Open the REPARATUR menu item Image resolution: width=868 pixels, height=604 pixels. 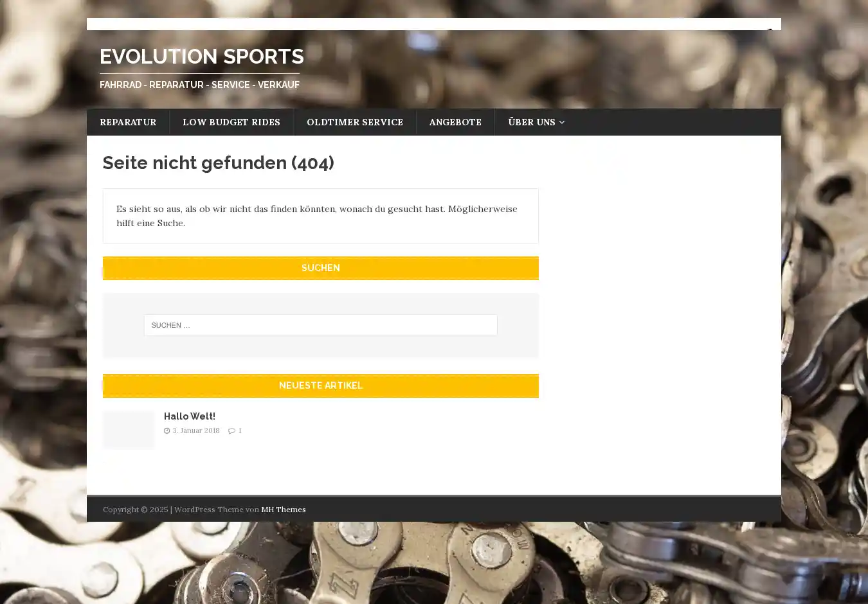[x=128, y=122]
